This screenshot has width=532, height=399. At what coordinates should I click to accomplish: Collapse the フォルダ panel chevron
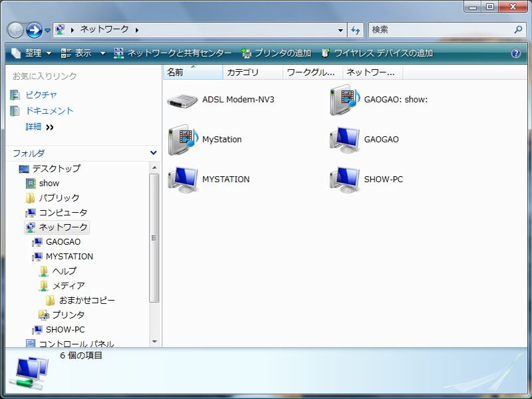(x=154, y=153)
